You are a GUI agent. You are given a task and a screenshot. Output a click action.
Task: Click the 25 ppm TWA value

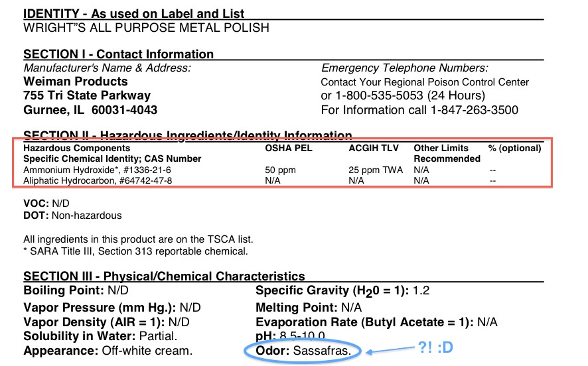point(376,170)
